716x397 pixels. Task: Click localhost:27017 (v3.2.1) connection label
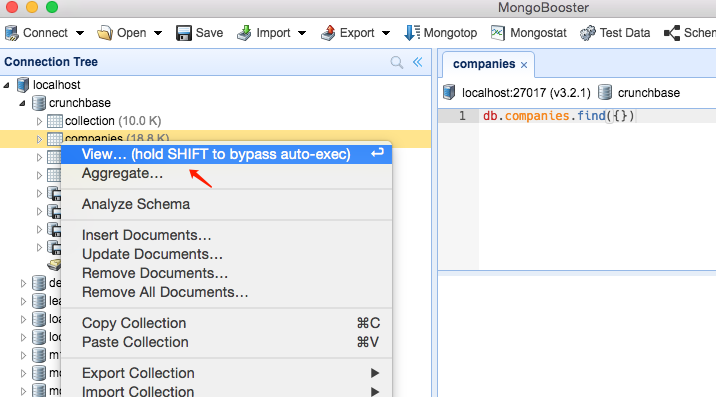pos(526,93)
